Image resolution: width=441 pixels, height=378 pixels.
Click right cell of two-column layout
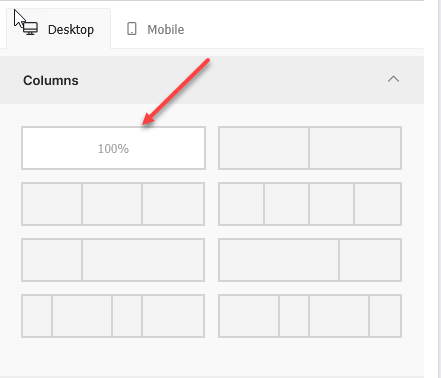[x=355, y=148]
